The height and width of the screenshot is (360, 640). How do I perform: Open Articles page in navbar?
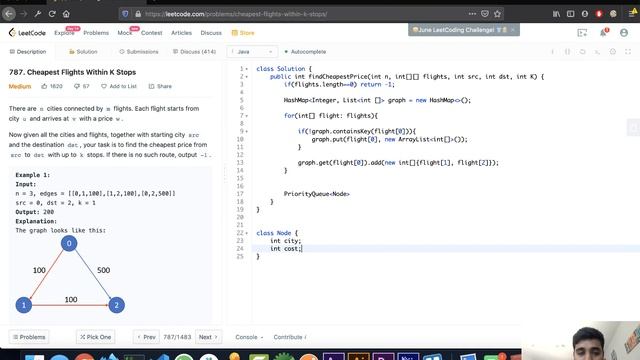click(x=181, y=33)
